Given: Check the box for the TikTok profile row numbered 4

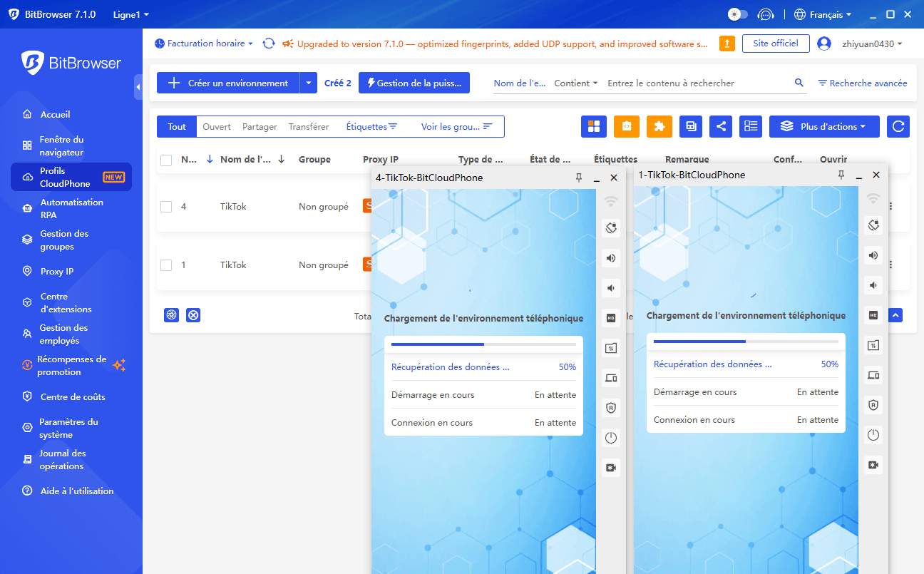Looking at the screenshot, I should click(x=166, y=207).
